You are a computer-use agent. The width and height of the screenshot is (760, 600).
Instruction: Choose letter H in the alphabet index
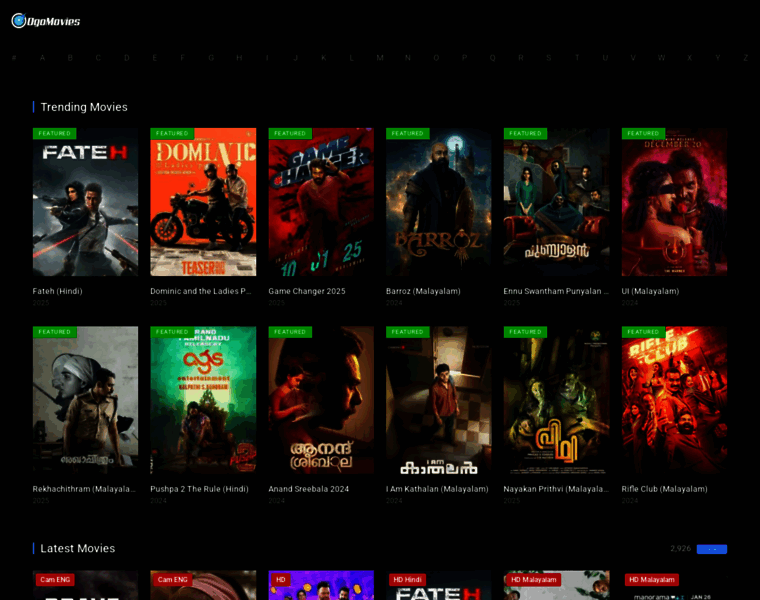pyautogui.click(x=239, y=58)
